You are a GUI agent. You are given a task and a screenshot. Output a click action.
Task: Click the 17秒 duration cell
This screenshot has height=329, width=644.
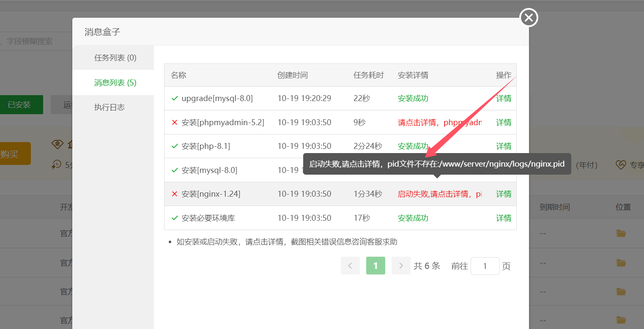tap(362, 218)
